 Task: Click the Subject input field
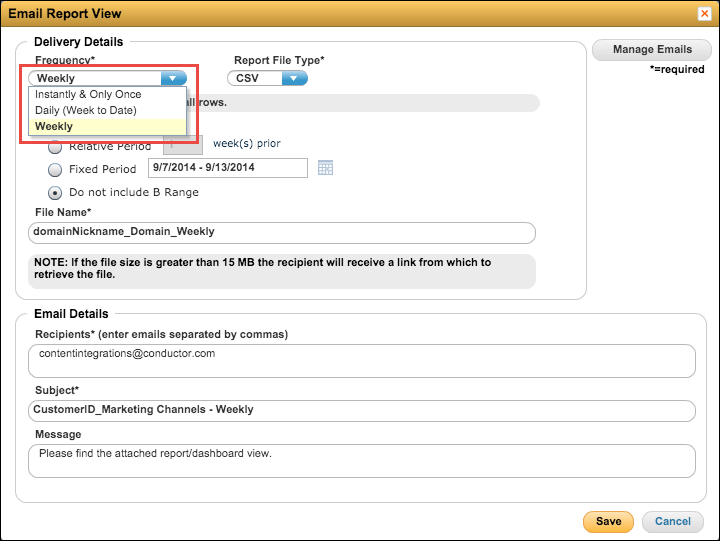(361, 411)
